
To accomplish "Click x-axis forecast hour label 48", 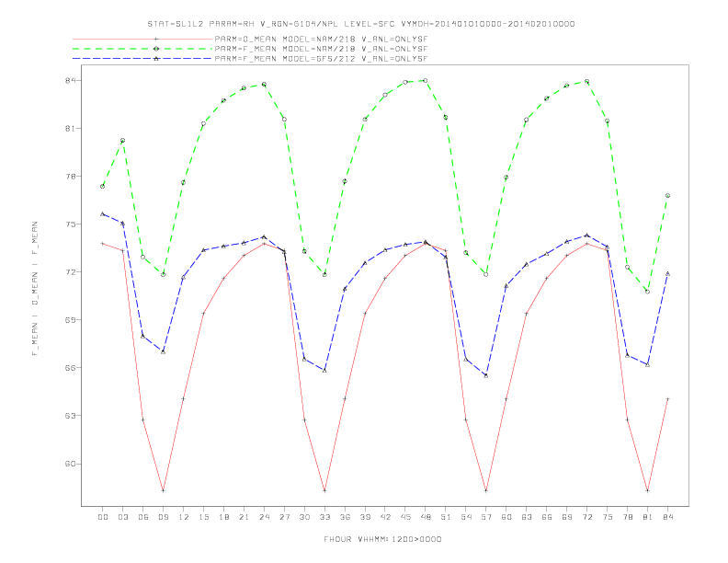I will (x=426, y=517).
